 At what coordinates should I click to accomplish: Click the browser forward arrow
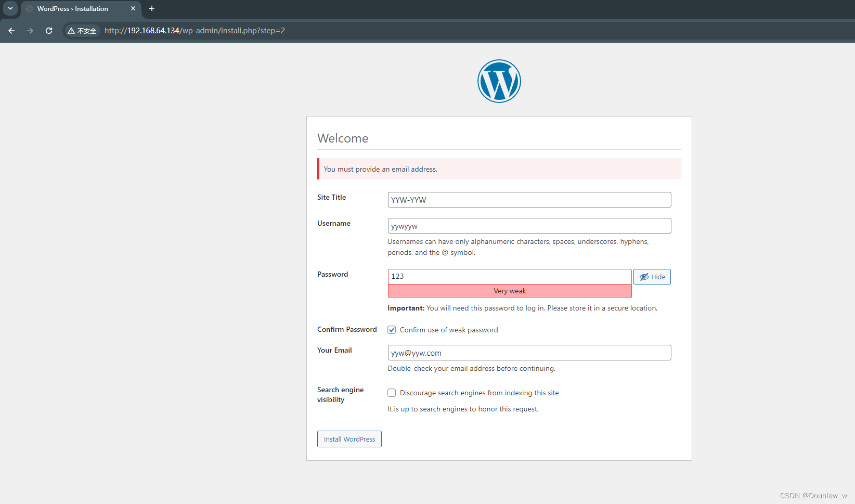(x=30, y=31)
